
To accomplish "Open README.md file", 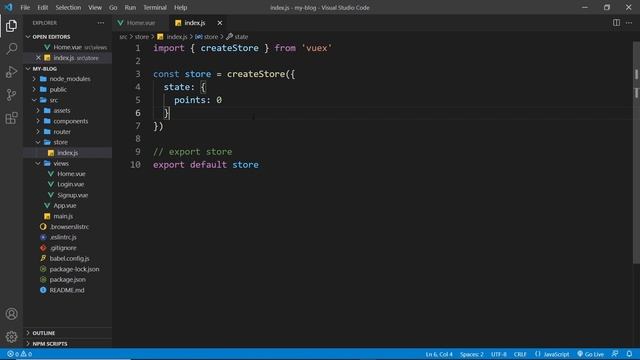I will pyautogui.click(x=67, y=290).
